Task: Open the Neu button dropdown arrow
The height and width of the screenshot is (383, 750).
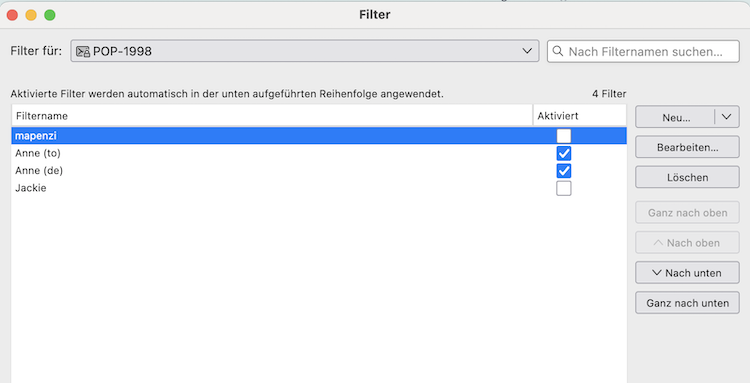Action: pos(727,117)
